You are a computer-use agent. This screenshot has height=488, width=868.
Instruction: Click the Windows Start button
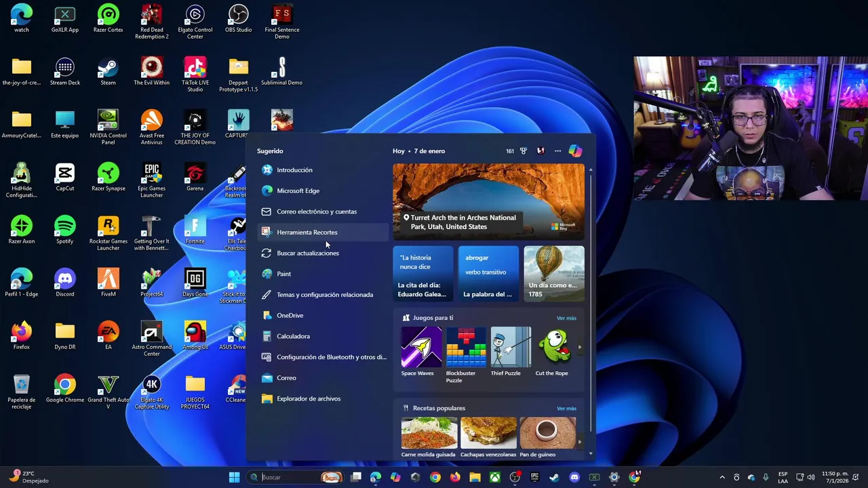point(234,477)
